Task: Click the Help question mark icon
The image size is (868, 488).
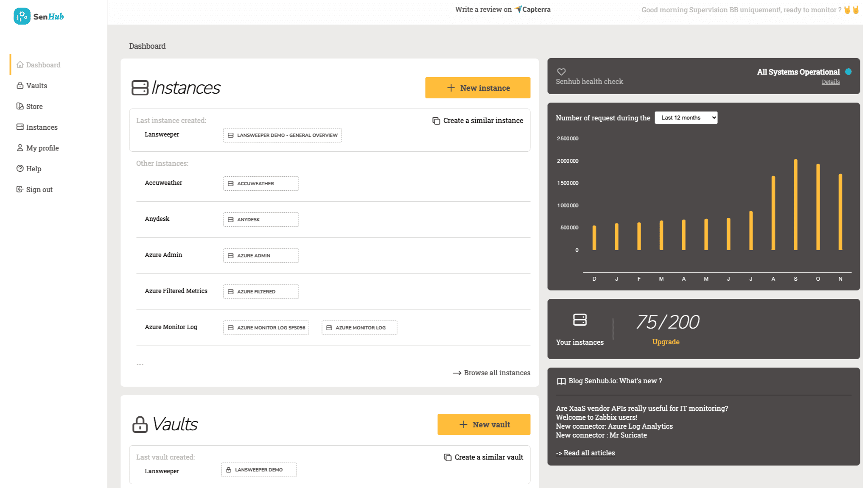Action: pos(20,168)
